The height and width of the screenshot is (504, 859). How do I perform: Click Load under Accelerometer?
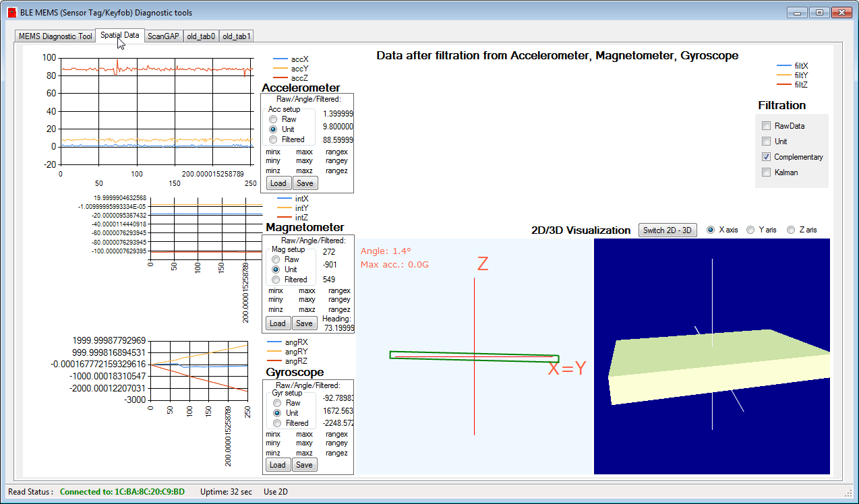click(278, 183)
